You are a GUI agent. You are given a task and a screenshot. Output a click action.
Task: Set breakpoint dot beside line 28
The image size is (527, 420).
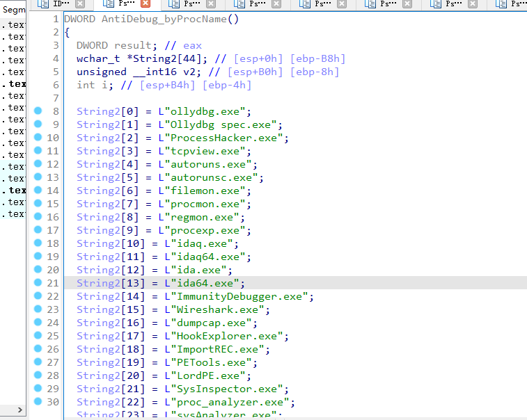[x=38, y=375]
